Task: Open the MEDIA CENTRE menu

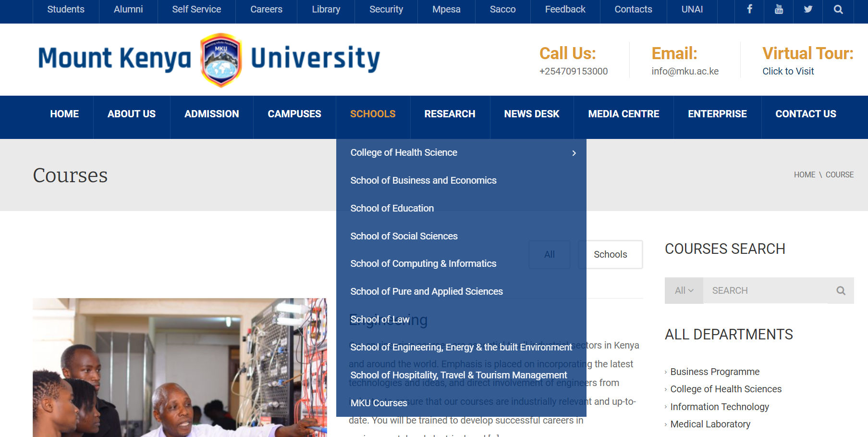Action: [x=623, y=114]
